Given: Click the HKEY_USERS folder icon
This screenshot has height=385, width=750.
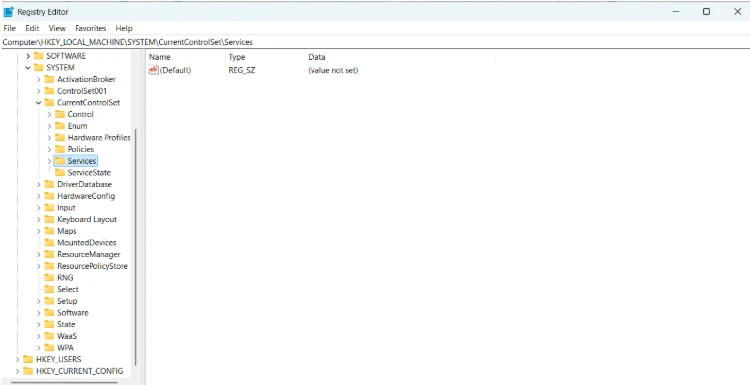Looking at the screenshot, I should click(x=28, y=359).
